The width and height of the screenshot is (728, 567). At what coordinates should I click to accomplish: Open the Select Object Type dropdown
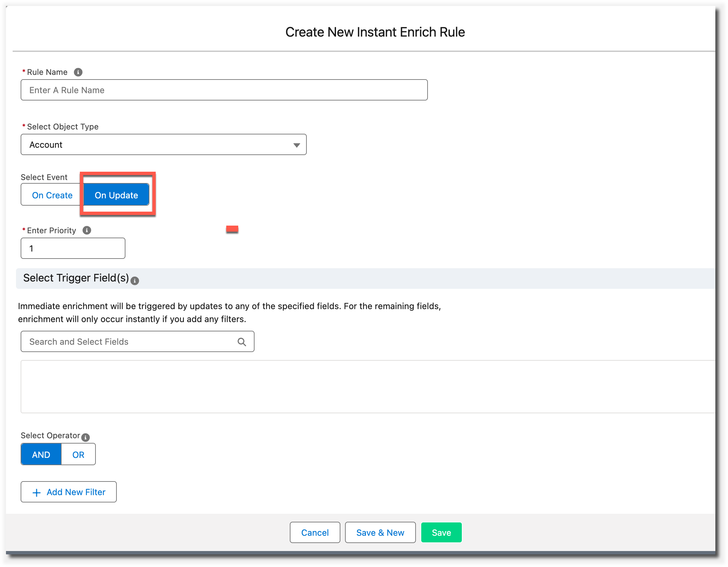[163, 145]
